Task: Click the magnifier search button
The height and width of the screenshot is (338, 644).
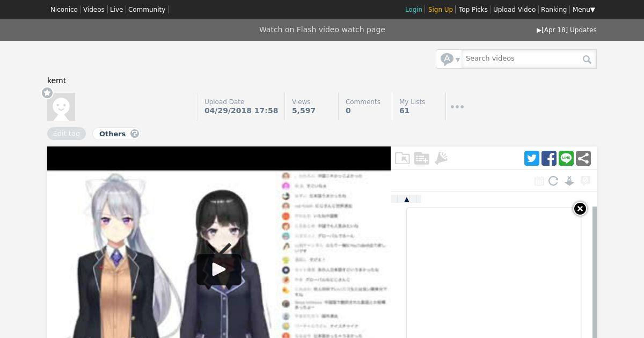Action: (587, 59)
